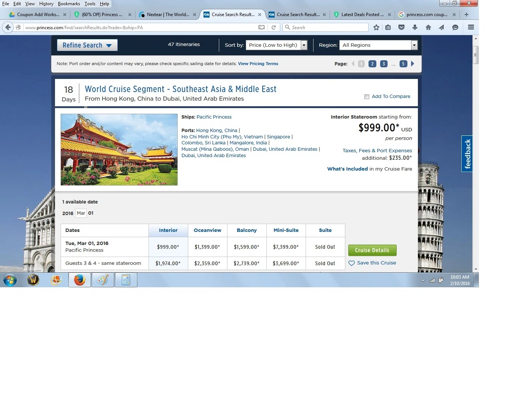Open the History menu
The height and width of the screenshot is (398, 532).
click(46, 4)
